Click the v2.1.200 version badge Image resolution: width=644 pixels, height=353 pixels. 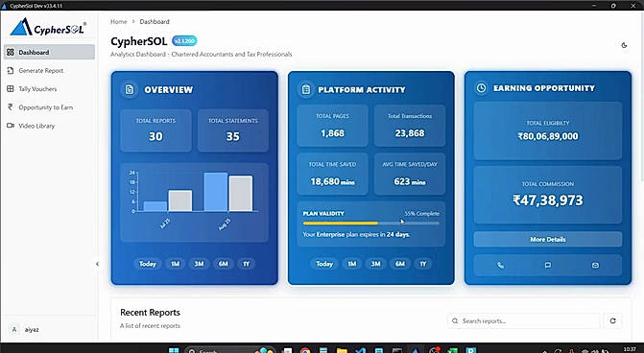[184, 41]
